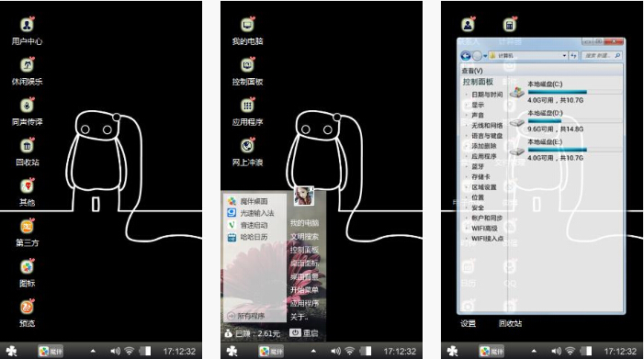Select 帐户和同步 in the control panel tree
The width and height of the screenshot is (644, 359).
[x=487, y=218]
